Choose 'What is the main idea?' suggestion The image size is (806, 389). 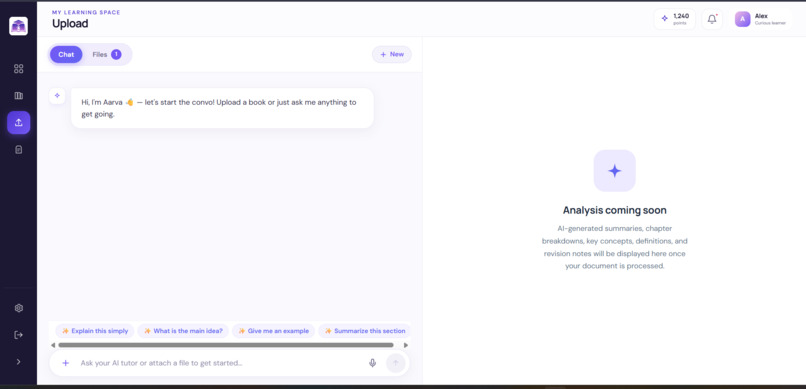pos(183,331)
